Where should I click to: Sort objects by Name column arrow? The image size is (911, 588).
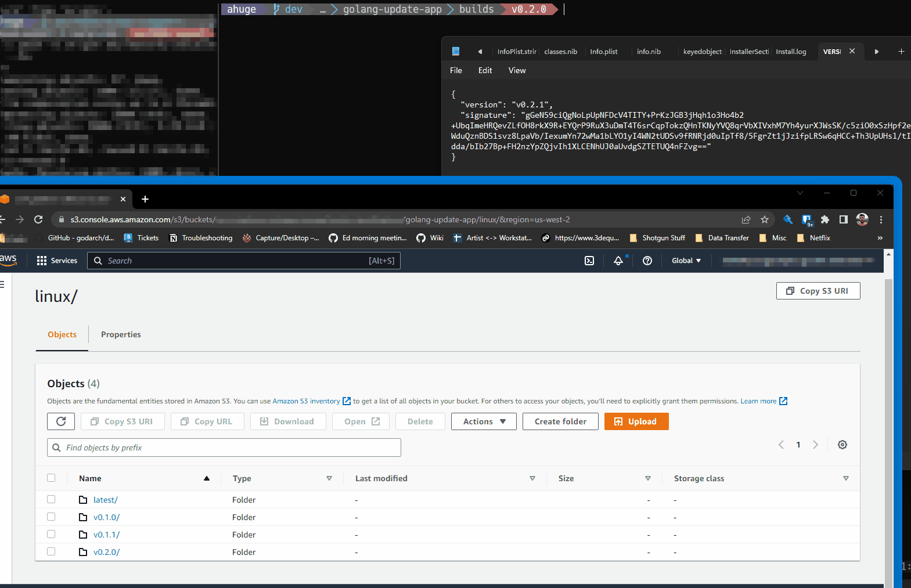207,478
